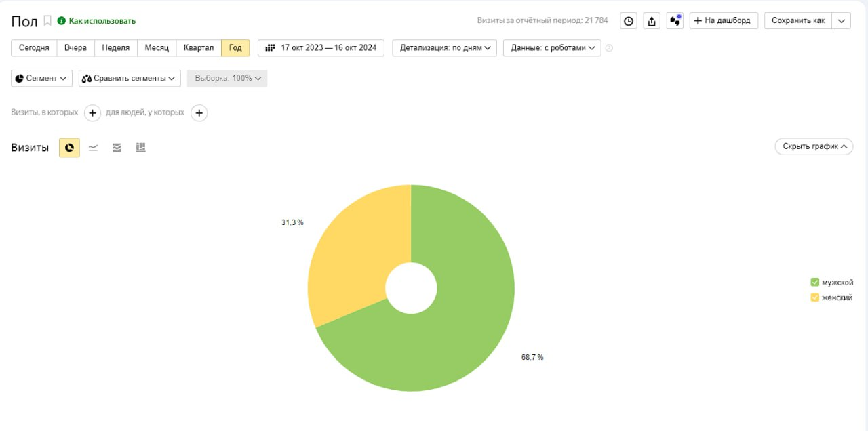Click the question mark help icon
The image size is (868, 431).
(609, 48)
